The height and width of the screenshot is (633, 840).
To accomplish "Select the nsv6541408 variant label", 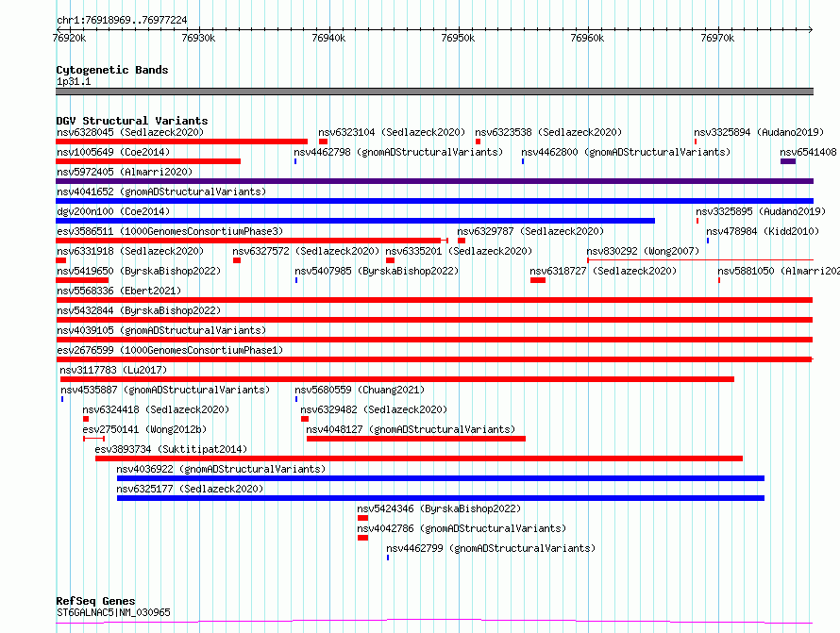I will [x=808, y=152].
